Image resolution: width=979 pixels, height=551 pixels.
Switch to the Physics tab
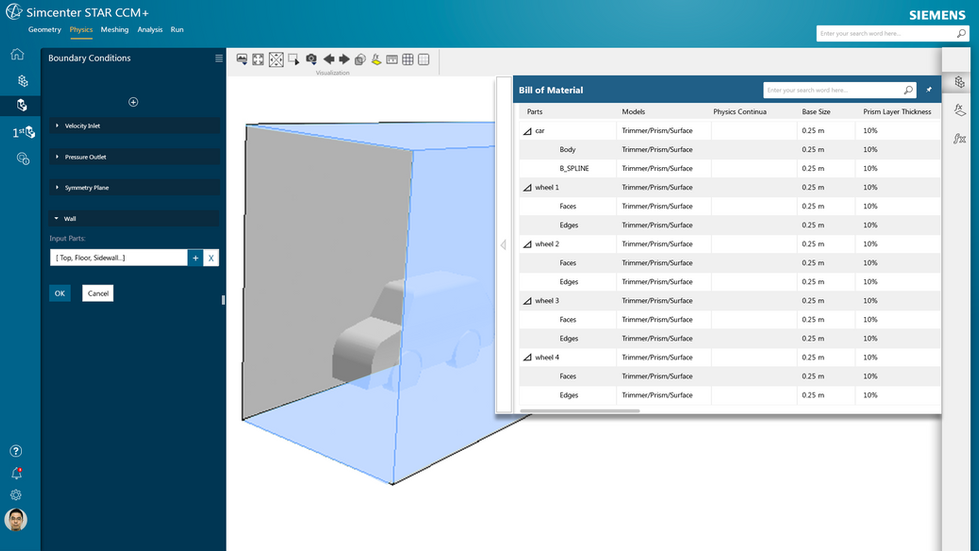[x=81, y=29]
